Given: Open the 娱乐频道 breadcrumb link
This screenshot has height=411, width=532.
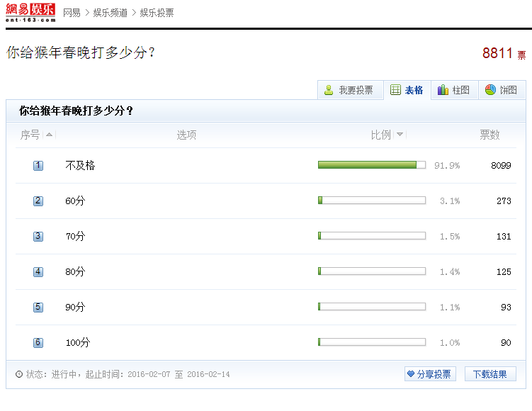Looking at the screenshot, I should 111,13.
